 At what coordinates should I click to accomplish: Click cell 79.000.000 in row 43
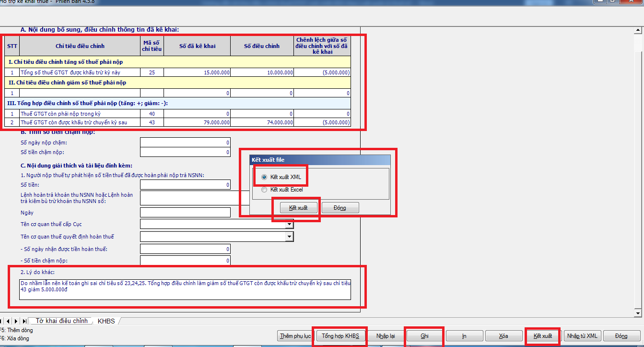[x=197, y=122]
